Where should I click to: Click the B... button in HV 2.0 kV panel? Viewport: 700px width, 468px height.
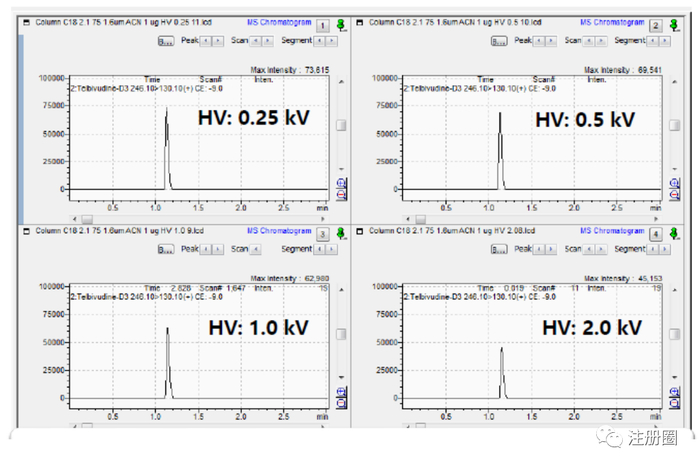click(x=499, y=249)
